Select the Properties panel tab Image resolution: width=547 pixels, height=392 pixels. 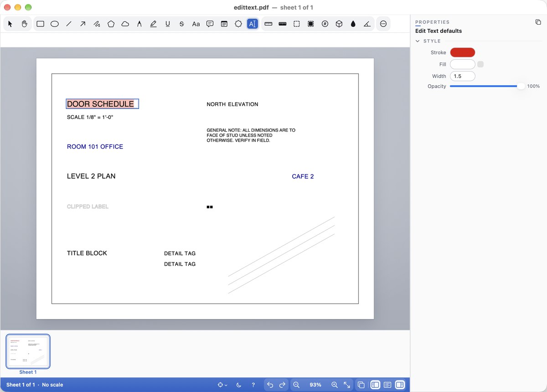432,22
